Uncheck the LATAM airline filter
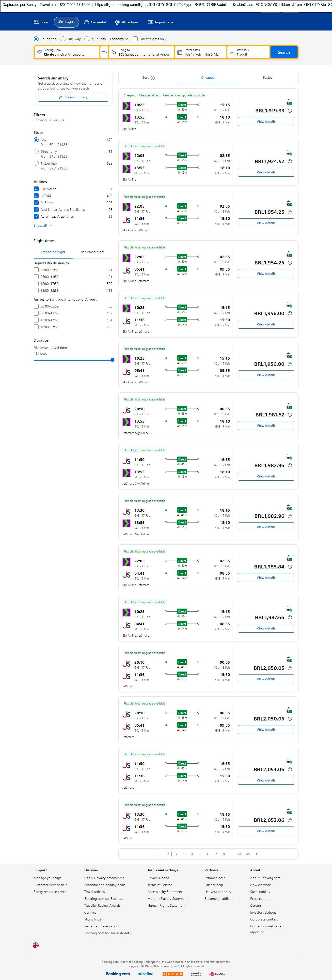Image resolution: width=332 pixels, height=980 pixels. pyautogui.click(x=36, y=196)
